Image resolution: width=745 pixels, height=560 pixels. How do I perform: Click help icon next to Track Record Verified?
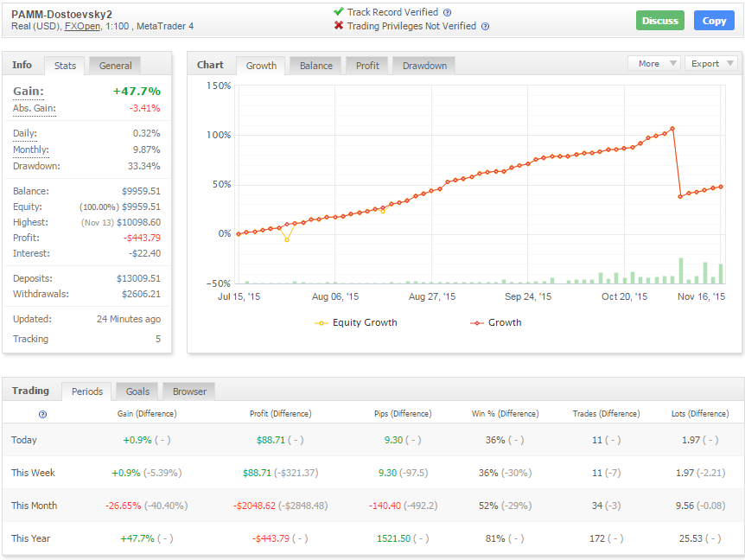click(x=447, y=13)
